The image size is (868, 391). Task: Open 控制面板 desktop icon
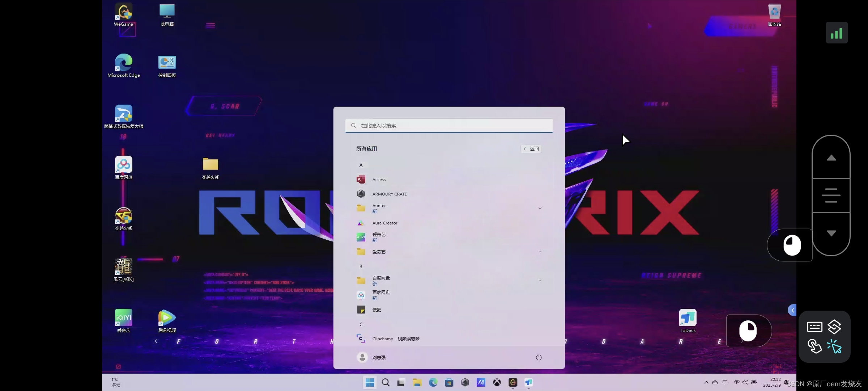[167, 66]
